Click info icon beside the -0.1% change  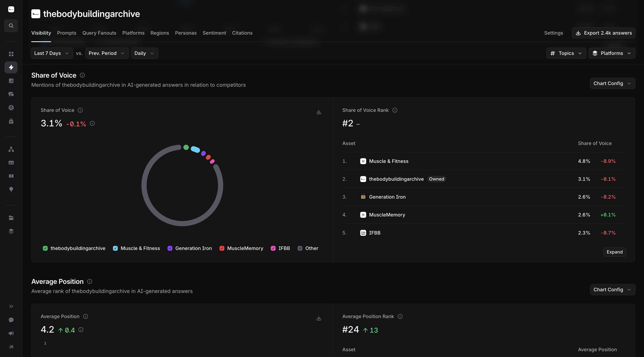tap(92, 124)
